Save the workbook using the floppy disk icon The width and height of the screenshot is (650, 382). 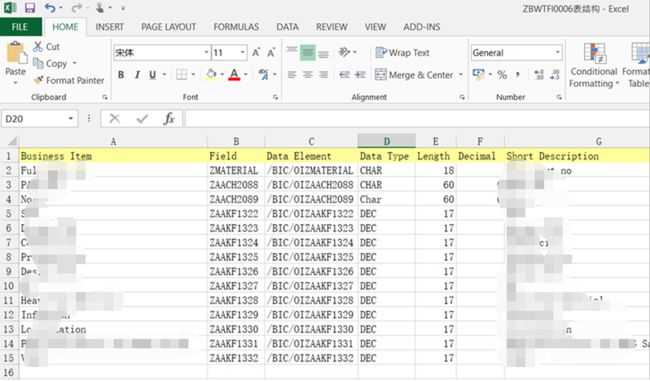30,8
